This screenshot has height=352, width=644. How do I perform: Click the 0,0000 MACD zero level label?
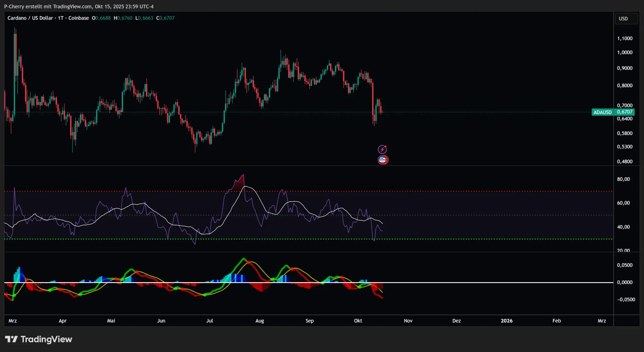click(x=624, y=283)
